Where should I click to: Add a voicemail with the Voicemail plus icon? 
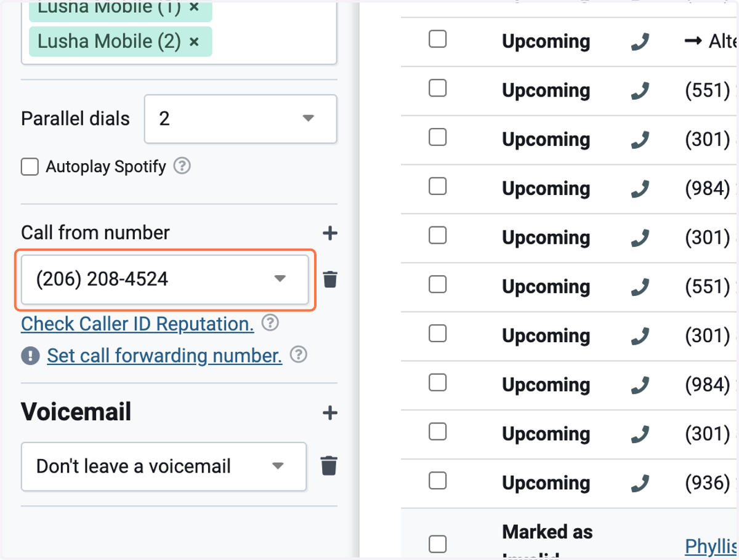(x=330, y=413)
